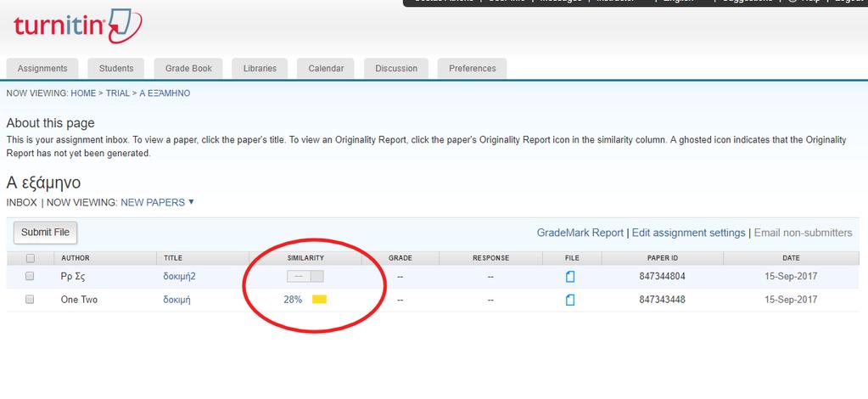Click the Turnitin logo
This screenshot has height=399, width=868.
tap(77, 26)
